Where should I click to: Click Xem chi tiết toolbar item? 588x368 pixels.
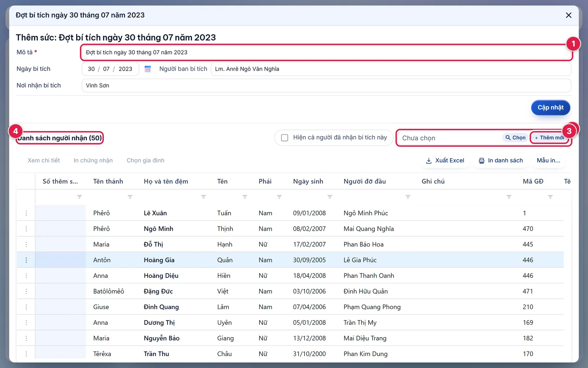click(44, 160)
